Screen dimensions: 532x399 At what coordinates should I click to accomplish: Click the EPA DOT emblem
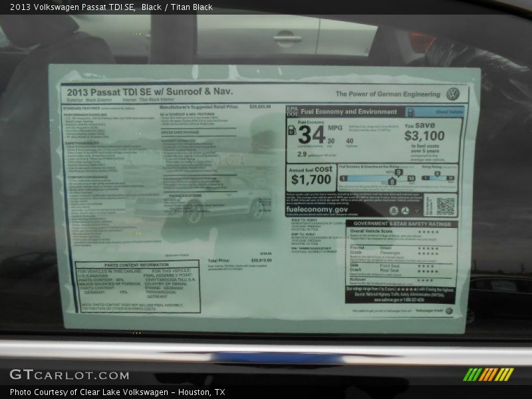293,111
